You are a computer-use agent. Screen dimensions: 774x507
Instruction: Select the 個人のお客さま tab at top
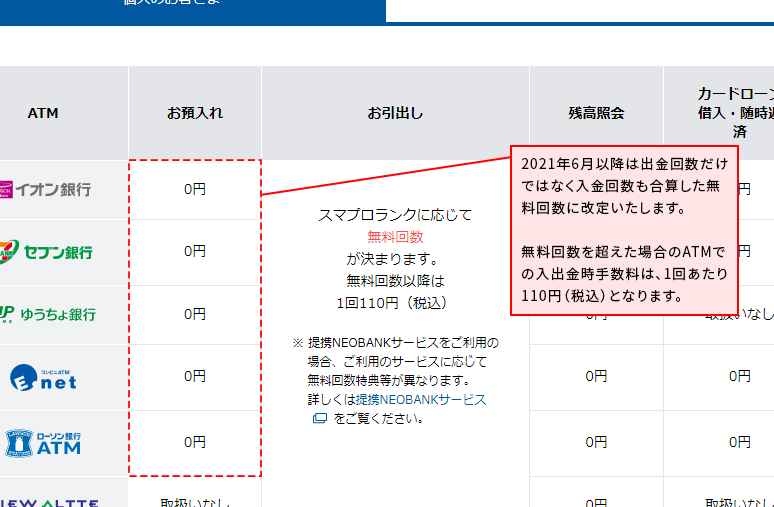coord(190,4)
